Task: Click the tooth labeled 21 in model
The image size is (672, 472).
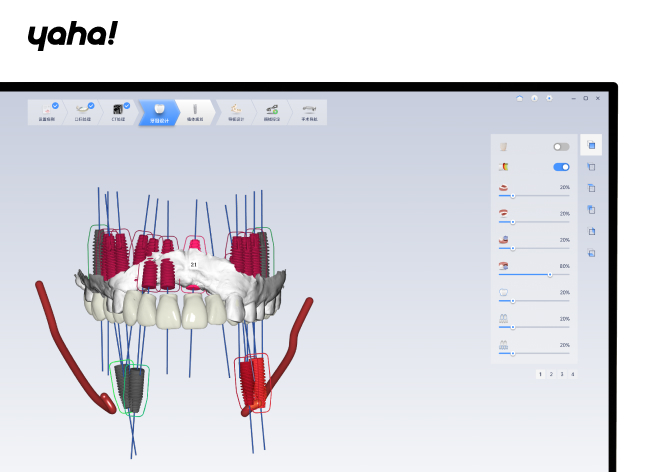Action: 193,266
